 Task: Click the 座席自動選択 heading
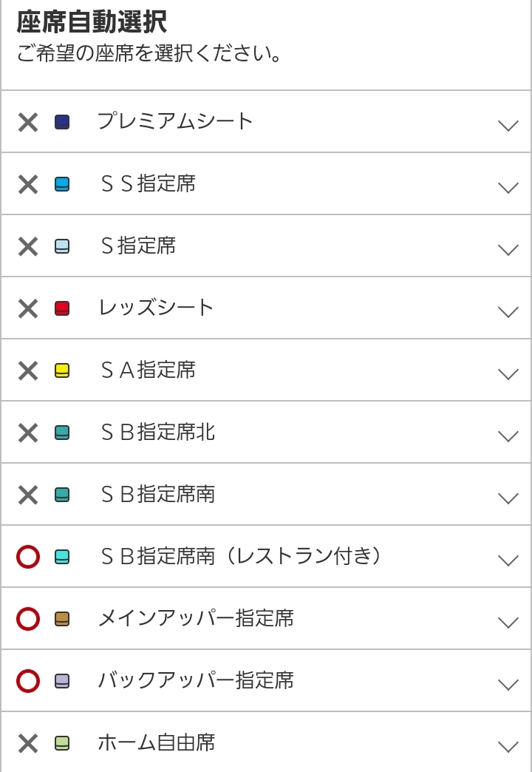pyautogui.click(x=92, y=22)
